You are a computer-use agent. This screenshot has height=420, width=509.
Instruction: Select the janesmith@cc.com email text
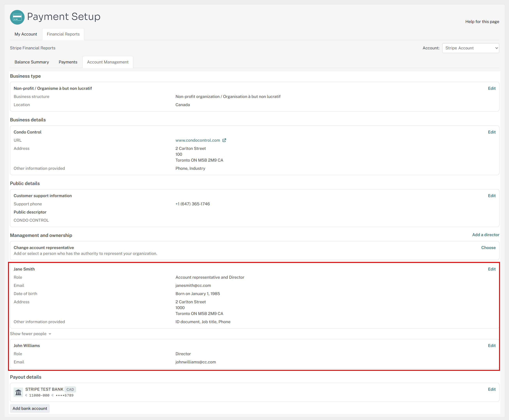click(193, 286)
